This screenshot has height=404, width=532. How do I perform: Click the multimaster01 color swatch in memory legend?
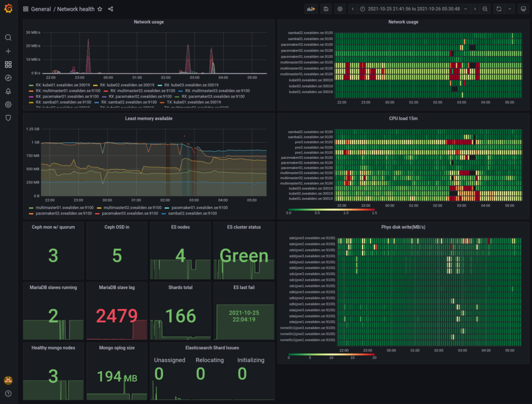31,207
